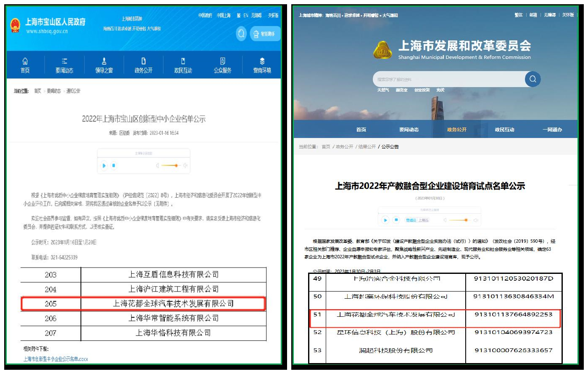This screenshot has width=588, height=374.
Task: Open the round search icon on Baoshan page
Action: point(241,33)
